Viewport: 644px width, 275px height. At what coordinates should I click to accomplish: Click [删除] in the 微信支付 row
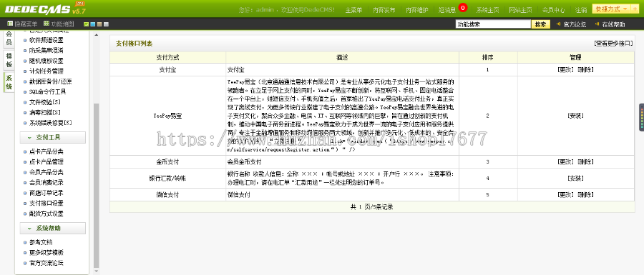pos(585,195)
